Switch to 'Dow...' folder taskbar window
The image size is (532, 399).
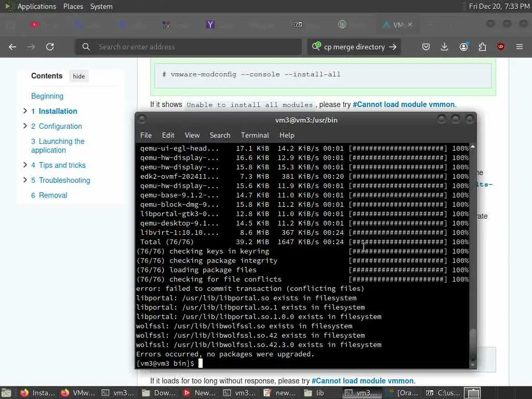coord(159,393)
